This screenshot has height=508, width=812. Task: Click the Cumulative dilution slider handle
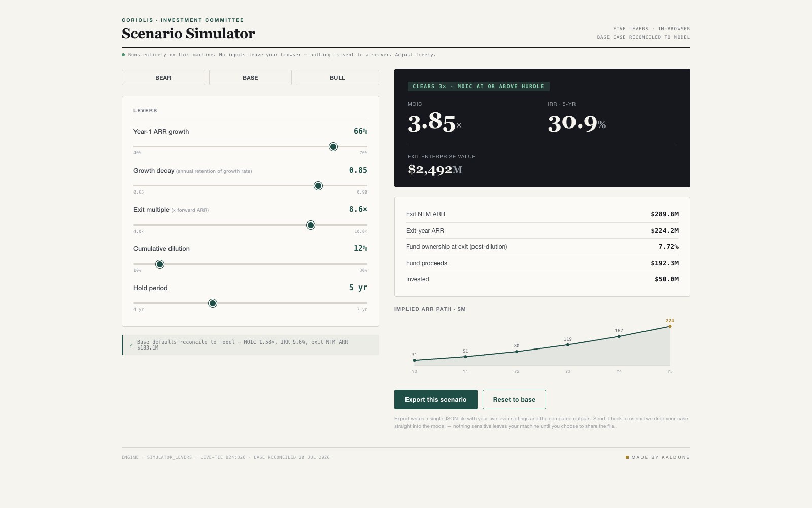[x=160, y=264]
